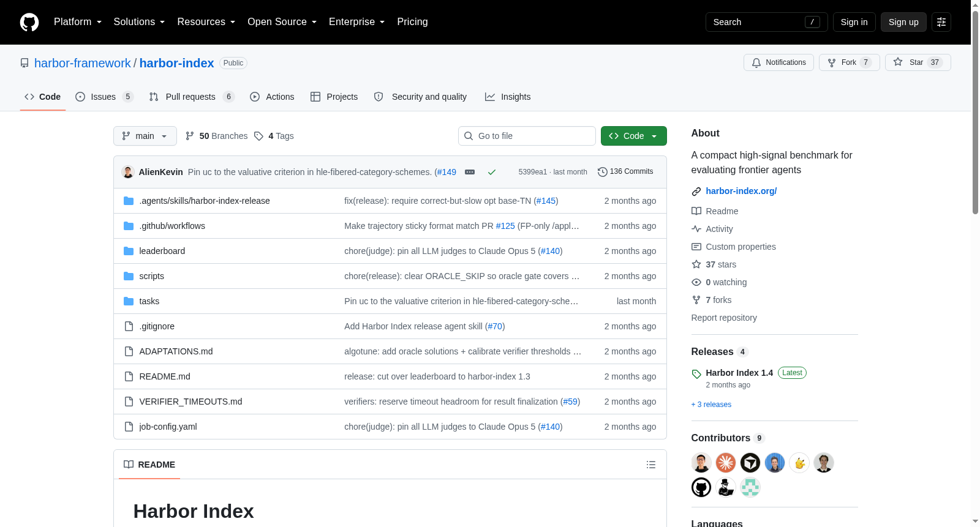Click the Notifications button
This screenshot has width=980, height=527.
[778, 62]
